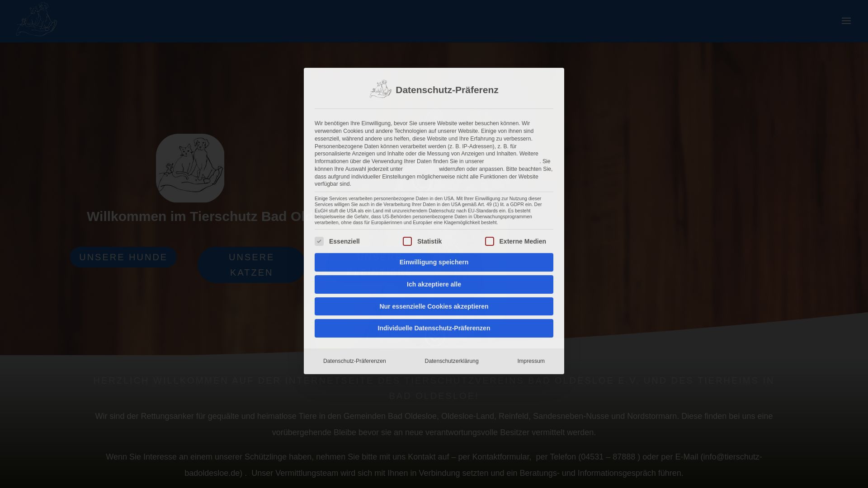Click the USA data processing notice paragraph
Screen dimensions: 868x488
429,211
